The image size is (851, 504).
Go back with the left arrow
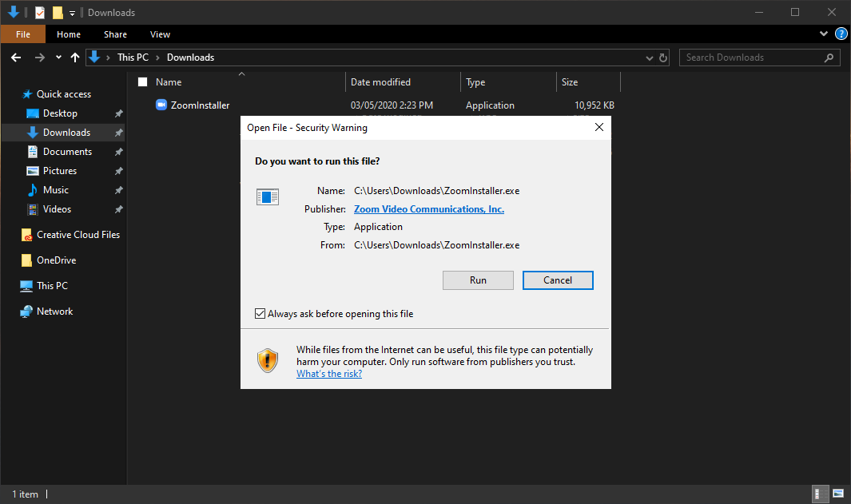tap(16, 58)
